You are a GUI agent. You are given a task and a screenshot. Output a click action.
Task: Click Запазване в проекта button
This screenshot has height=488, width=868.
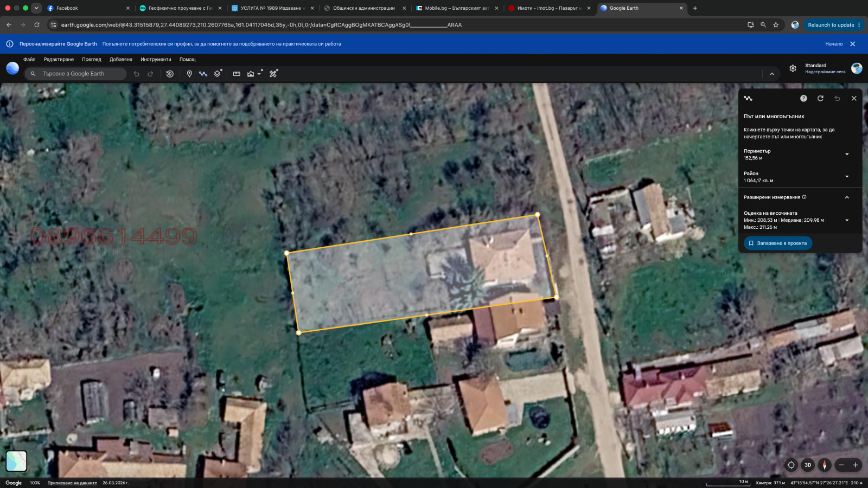(778, 243)
